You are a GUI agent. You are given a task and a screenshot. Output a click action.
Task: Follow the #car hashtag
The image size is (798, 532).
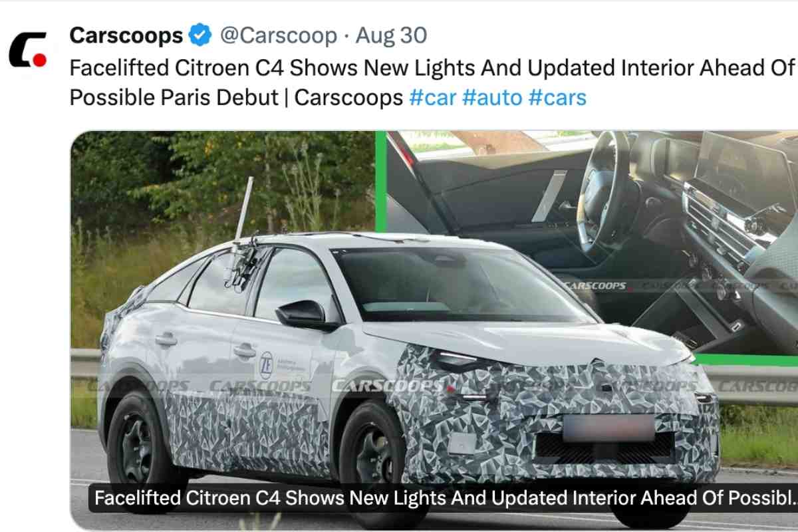432,98
